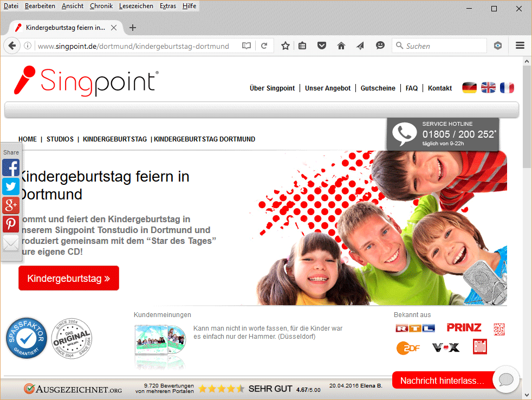Click the Ausgezeichnet.org rating link

73,389
